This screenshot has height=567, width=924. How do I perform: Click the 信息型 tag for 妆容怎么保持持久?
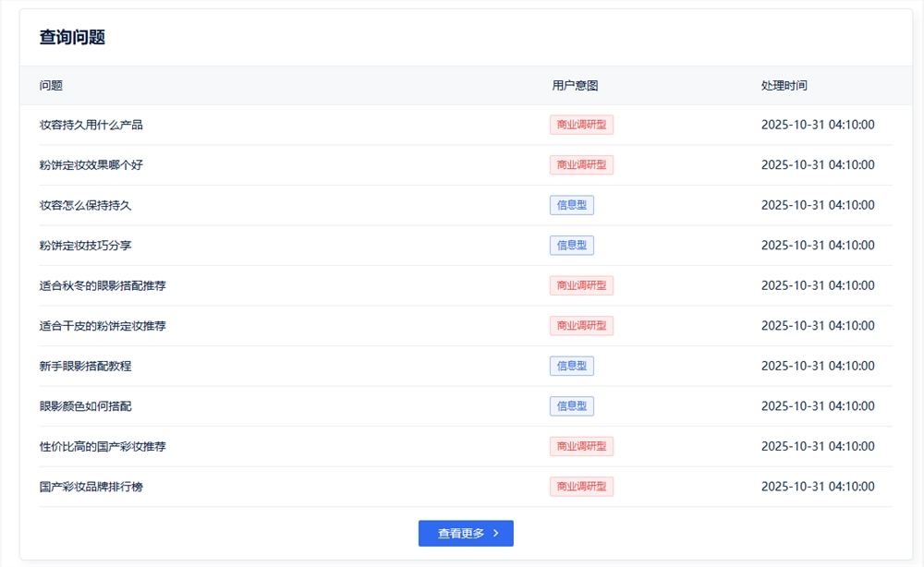(x=572, y=205)
